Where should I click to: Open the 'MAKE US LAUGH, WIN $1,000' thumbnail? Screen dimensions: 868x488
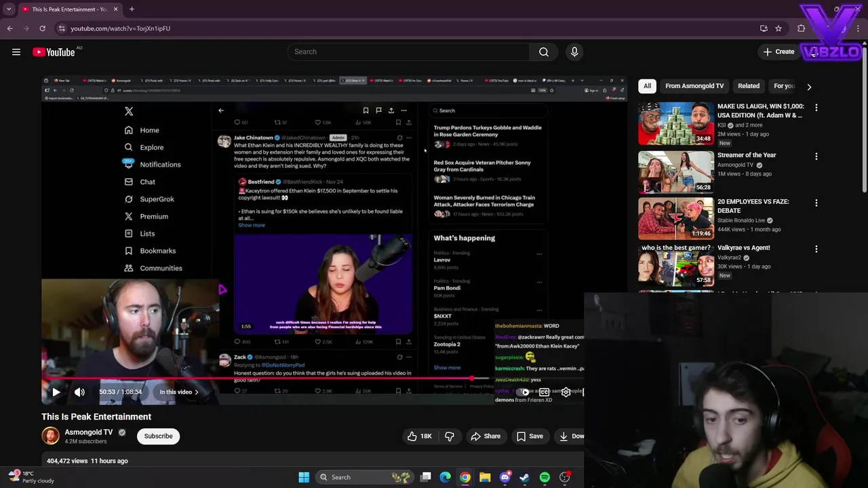pos(675,123)
